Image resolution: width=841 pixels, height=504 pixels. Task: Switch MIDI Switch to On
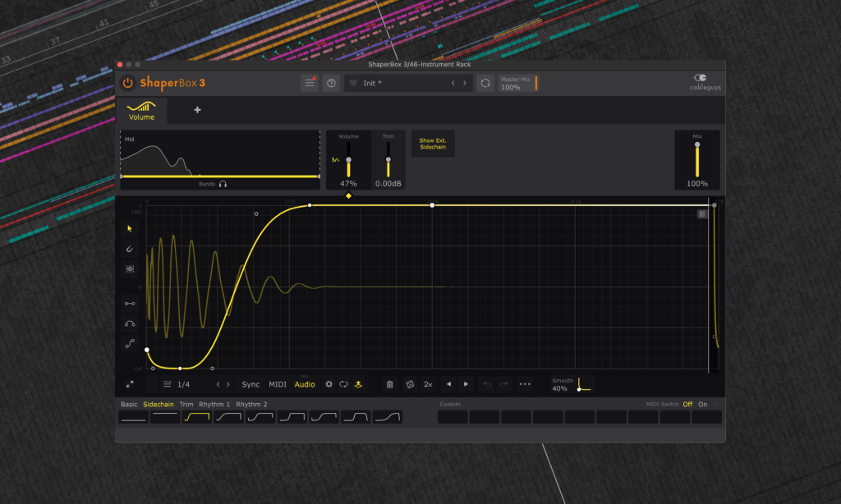click(702, 404)
